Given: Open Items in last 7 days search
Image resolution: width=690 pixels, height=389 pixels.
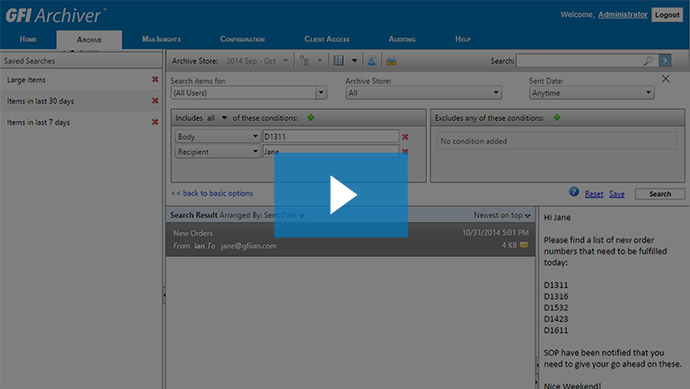Looking at the screenshot, I should (38, 122).
